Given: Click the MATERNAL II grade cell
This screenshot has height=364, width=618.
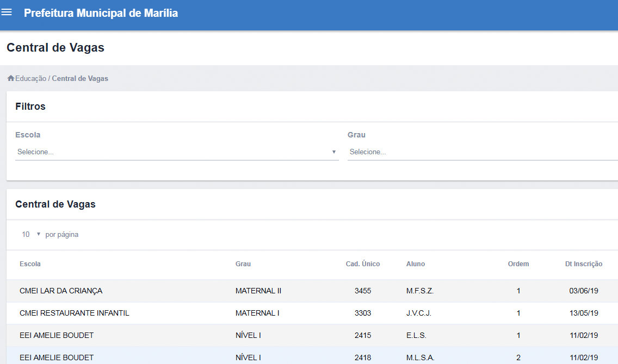Looking at the screenshot, I should coord(258,291).
